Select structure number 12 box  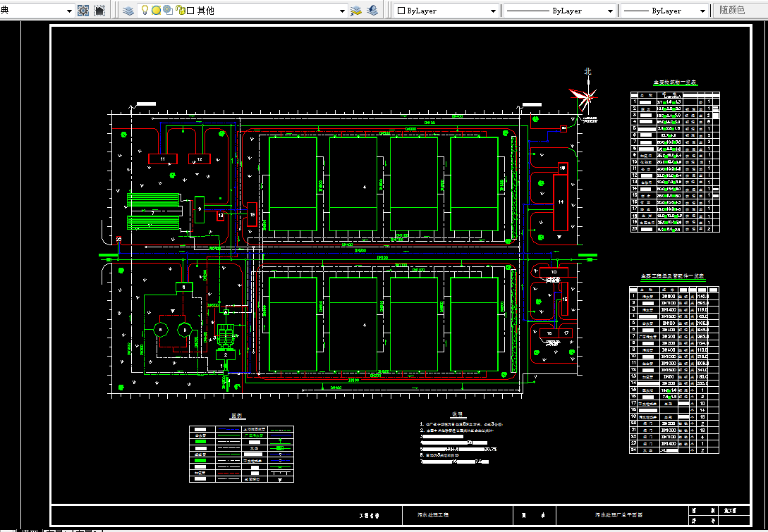[x=200, y=159]
